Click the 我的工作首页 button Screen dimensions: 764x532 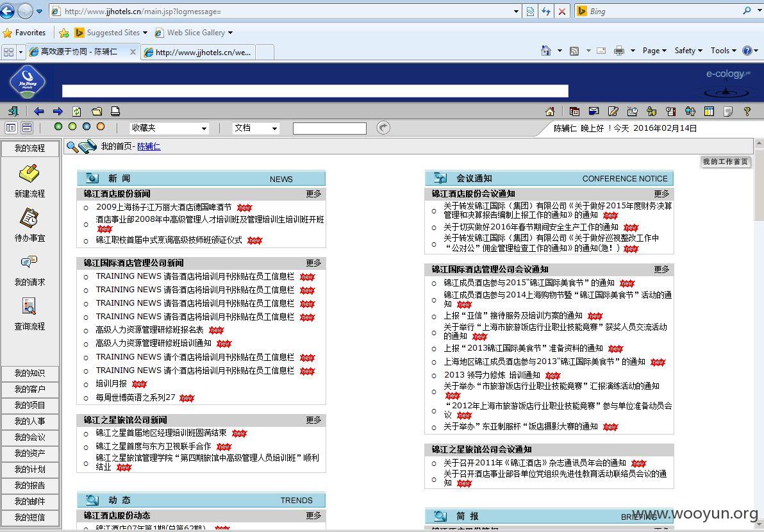[726, 162]
